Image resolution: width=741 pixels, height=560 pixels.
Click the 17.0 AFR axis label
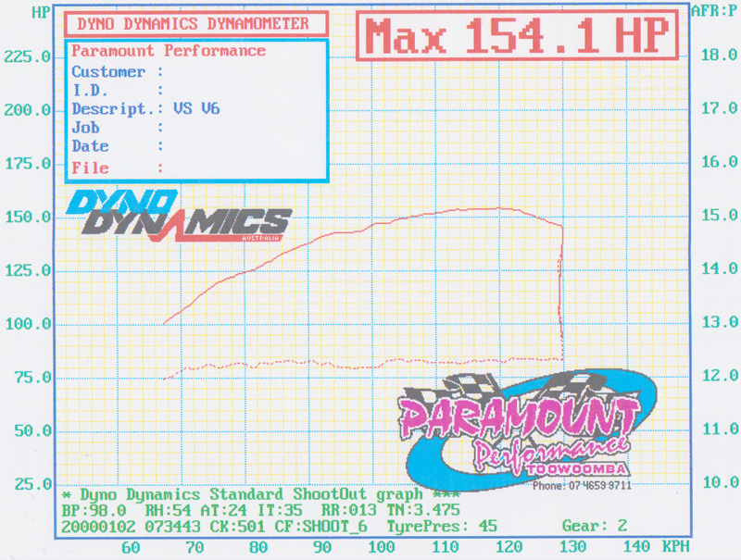click(x=720, y=108)
